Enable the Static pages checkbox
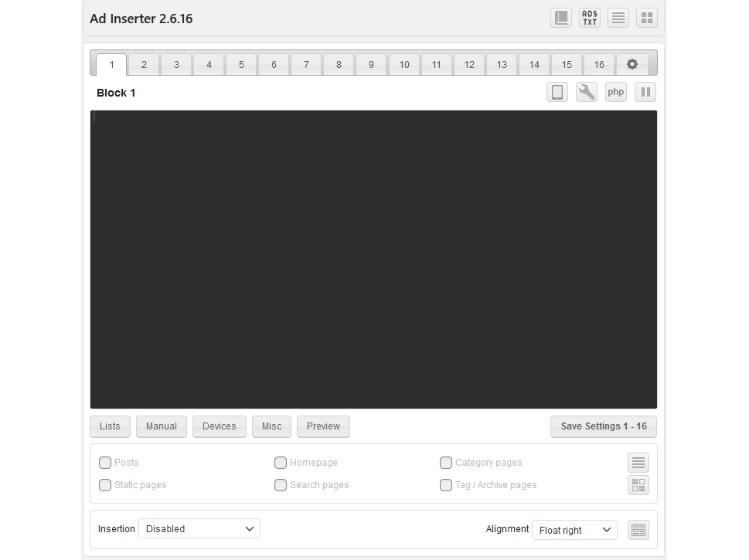 pyautogui.click(x=105, y=485)
